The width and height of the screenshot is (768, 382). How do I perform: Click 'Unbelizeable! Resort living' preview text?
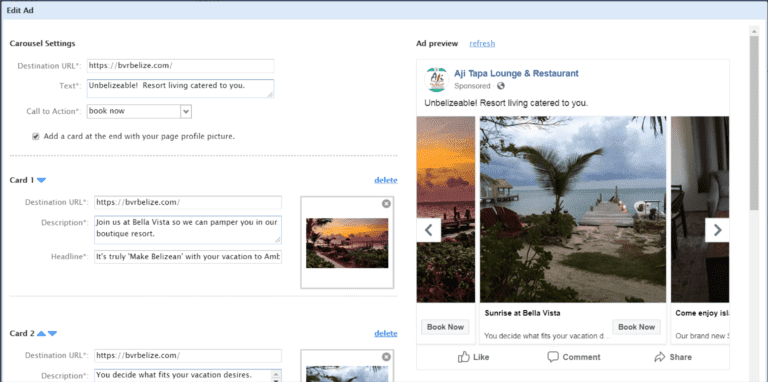coord(506,103)
